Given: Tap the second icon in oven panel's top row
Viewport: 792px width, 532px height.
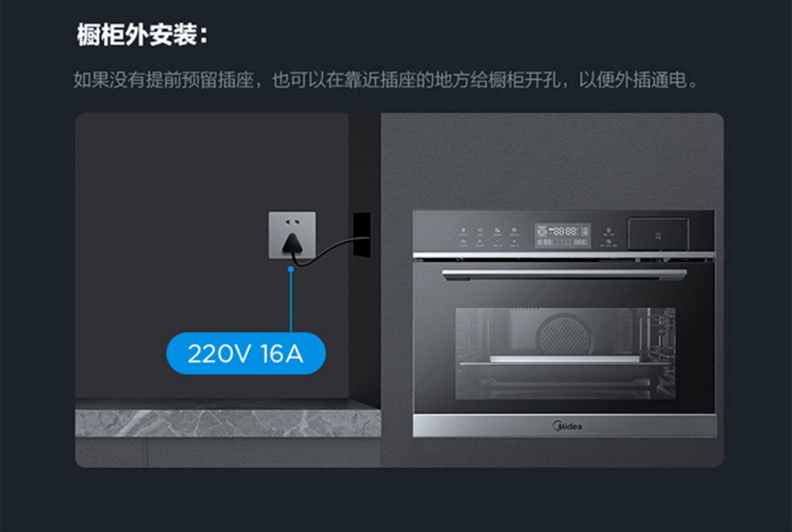Looking at the screenshot, I should pos(480,231).
